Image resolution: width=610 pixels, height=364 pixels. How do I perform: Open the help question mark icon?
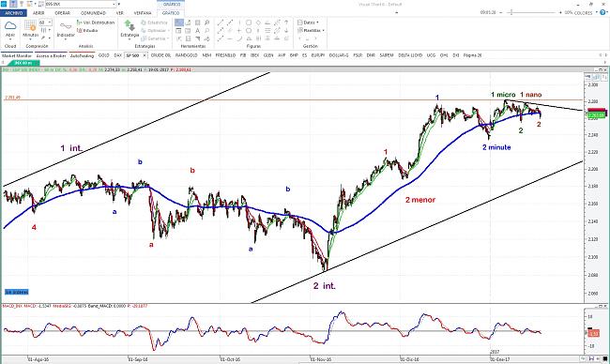(x=603, y=12)
